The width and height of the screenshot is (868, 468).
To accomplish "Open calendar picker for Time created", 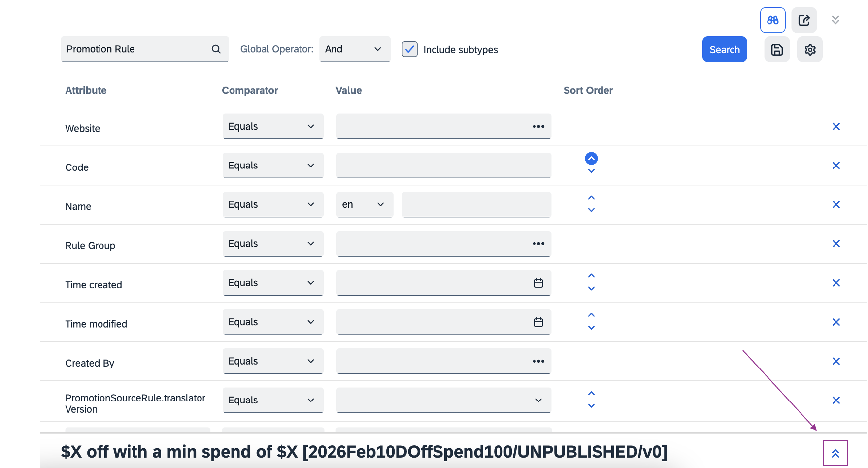I will click(538, 283).
